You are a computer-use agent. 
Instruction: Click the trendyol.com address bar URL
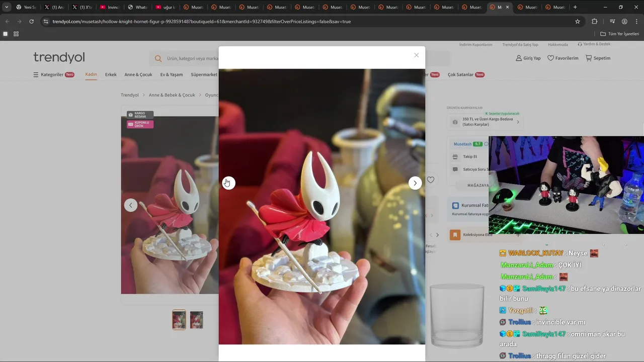point(201,22)
